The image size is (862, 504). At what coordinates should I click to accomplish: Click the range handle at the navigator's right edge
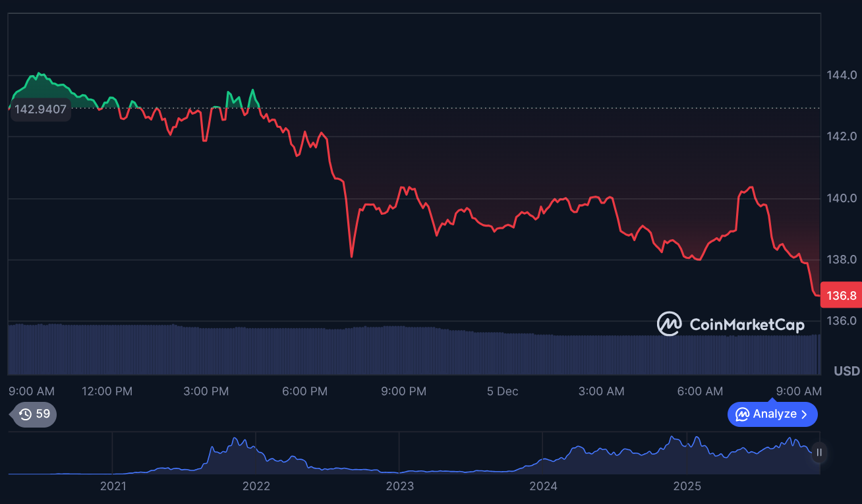[x=819, y=453]
